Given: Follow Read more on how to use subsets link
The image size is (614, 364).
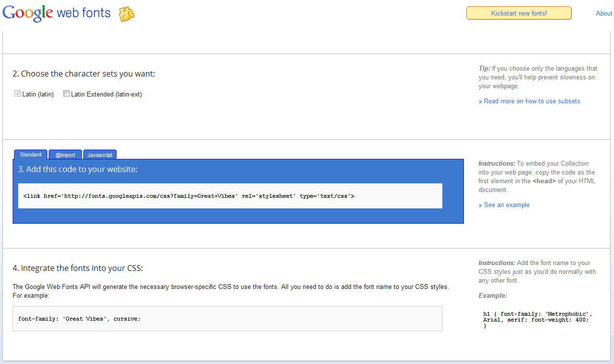Looking at the screenshot, I should click(x=529, y=101).
